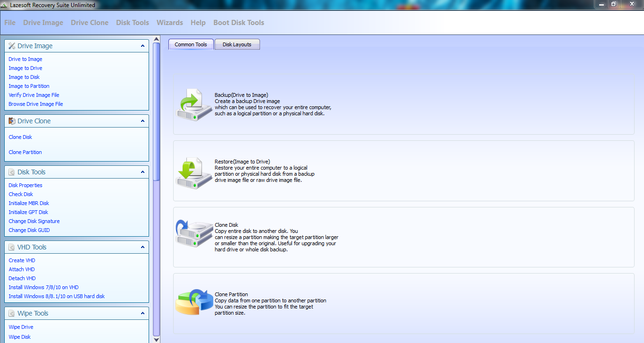This screenshot has width=644, height=343.
Task: Click the Clone Disk drives icon
Action: (194, 234)
